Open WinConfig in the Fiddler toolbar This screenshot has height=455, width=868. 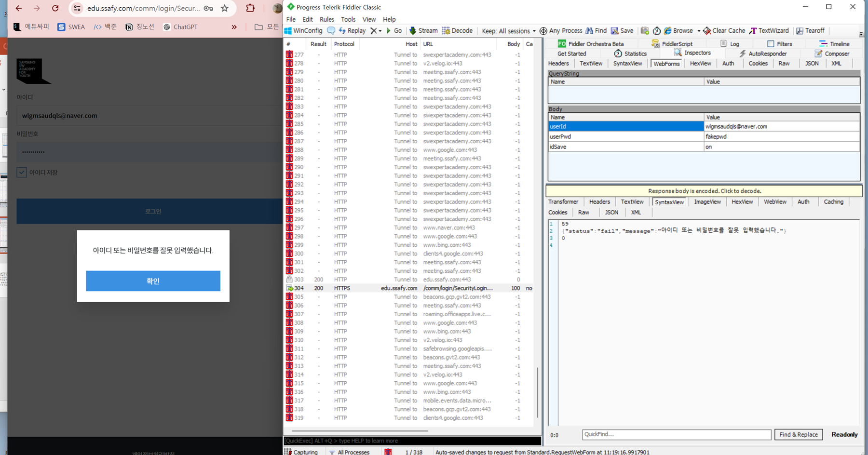point(303,31)
